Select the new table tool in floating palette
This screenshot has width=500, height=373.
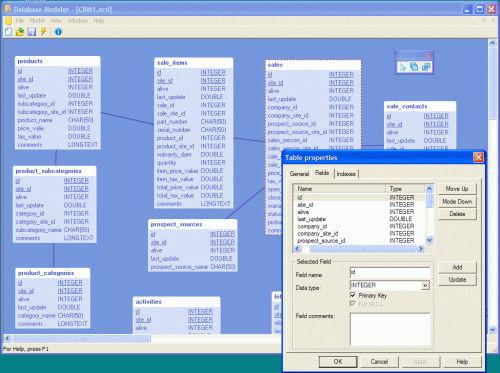tap(414, 67)
